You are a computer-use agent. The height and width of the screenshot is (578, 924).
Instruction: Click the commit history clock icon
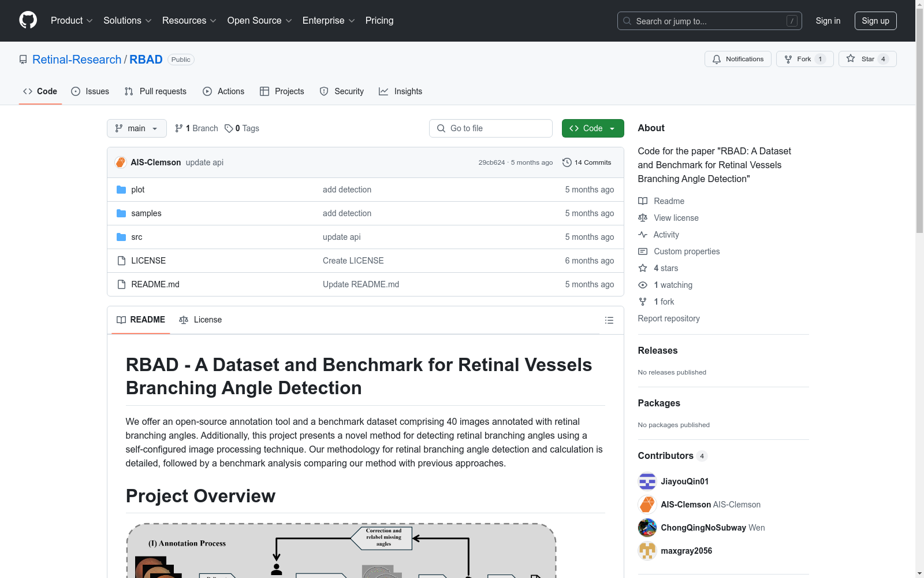coord(567,162)
